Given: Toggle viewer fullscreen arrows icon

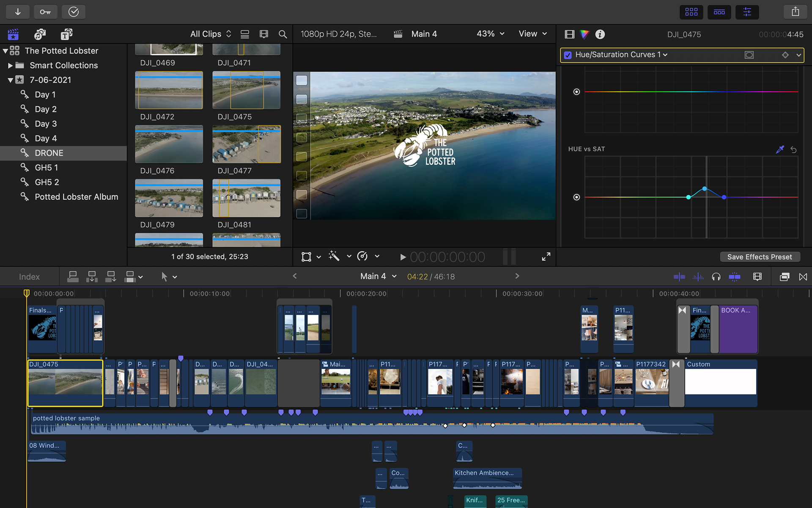Looking at the screenshot, I should click(546, 257).
